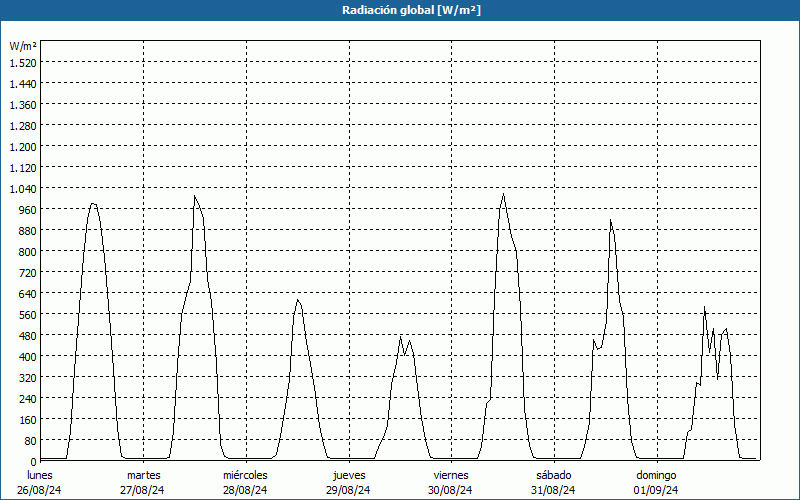Click the 31/08/24 date label
The width and height of the screenshot is (800, 500).
pos(553,490)
